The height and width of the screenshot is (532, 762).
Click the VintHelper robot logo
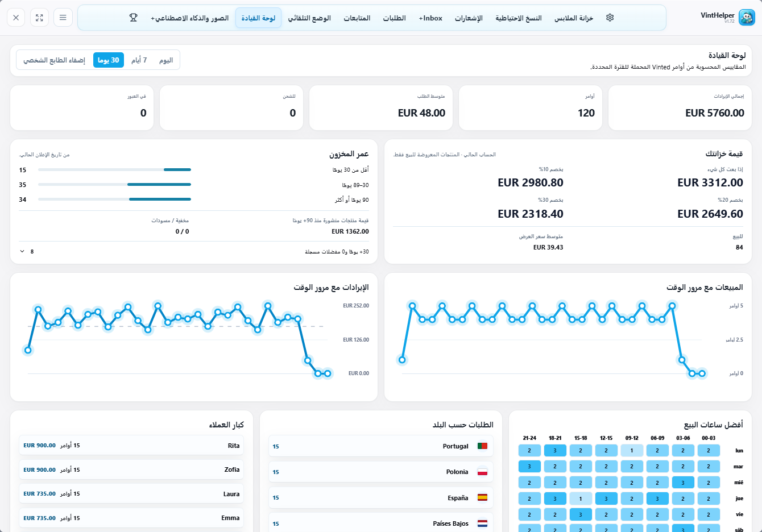pyautogui.click(x=747, y=18)
